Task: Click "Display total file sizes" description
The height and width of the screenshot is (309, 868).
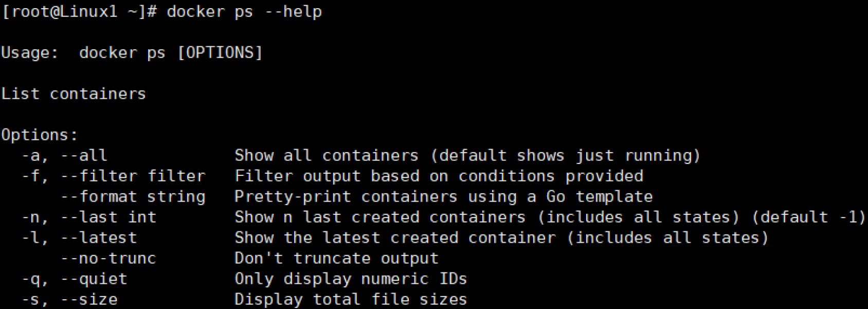Action: tap(351, 300)
